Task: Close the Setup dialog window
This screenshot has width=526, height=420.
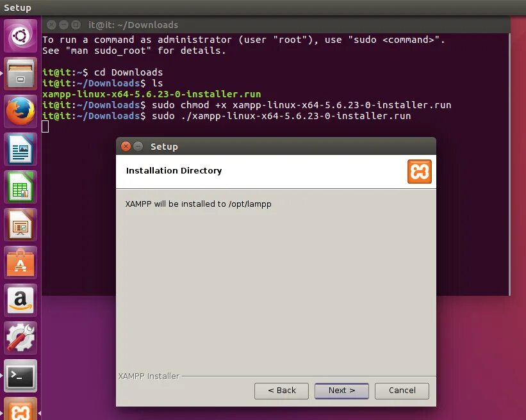Action: [126, 146]
